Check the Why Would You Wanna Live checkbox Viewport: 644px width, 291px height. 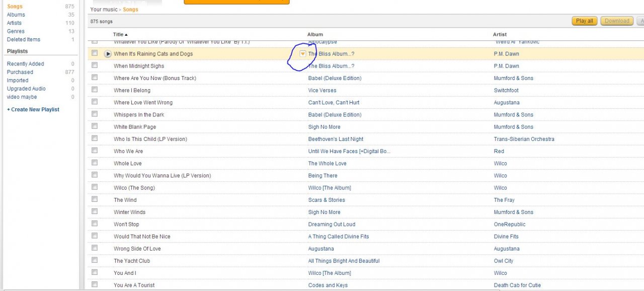coord(95,175)
